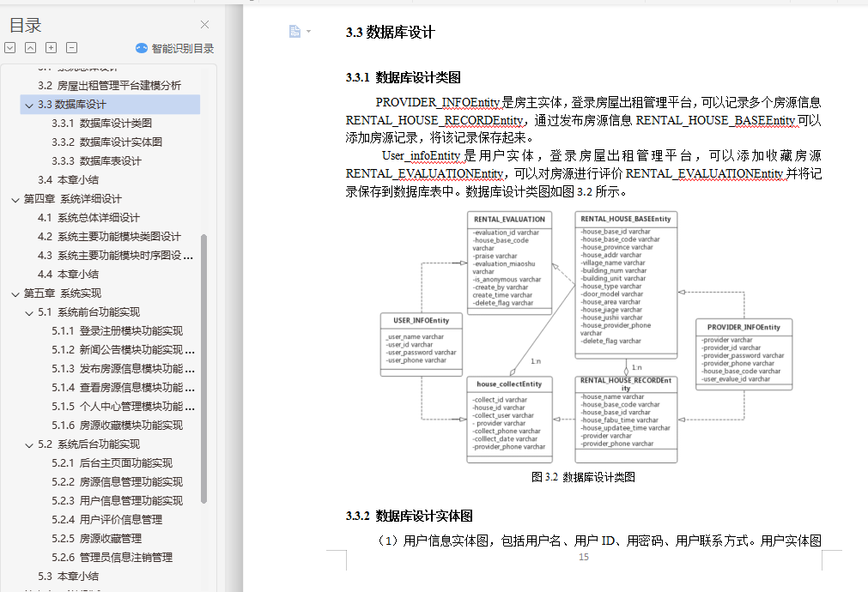Go to 5.1.4 查看房源信息模块功能
The height and width of the screenshot is (592, 868).
123,387
